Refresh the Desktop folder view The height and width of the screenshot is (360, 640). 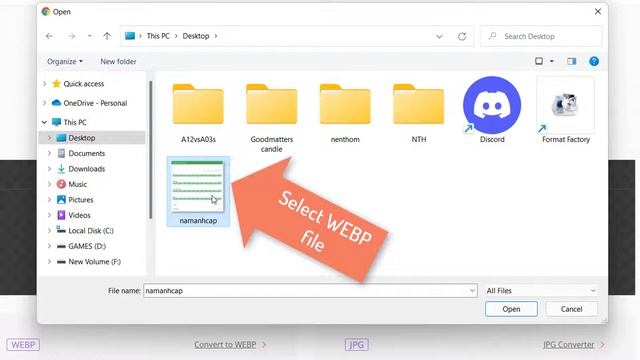click(462, 36)
